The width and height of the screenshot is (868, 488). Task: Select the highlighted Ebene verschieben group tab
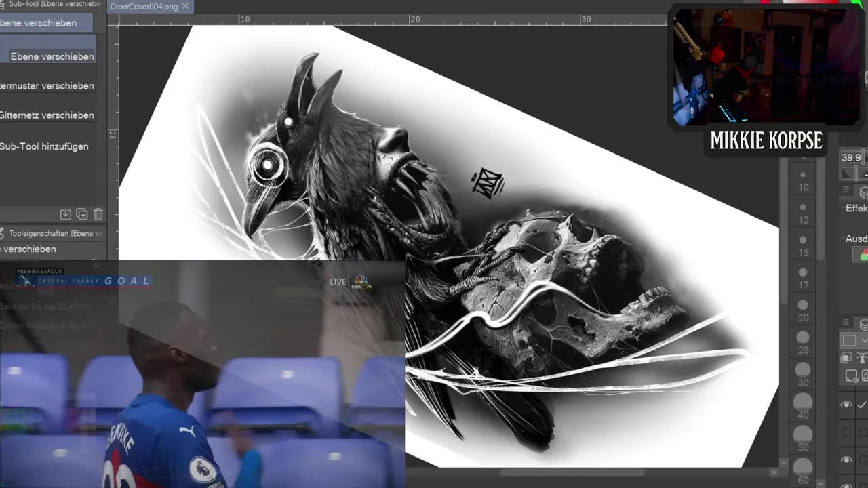click(46, 23)
